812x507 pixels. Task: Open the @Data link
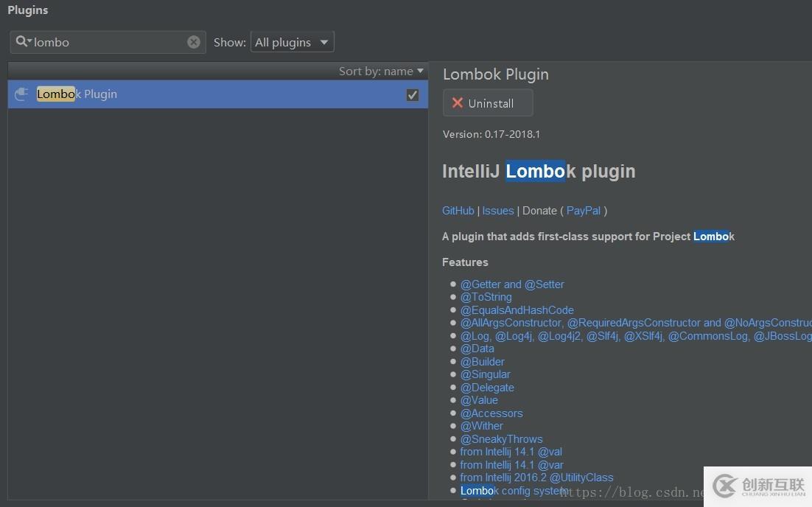477,348
